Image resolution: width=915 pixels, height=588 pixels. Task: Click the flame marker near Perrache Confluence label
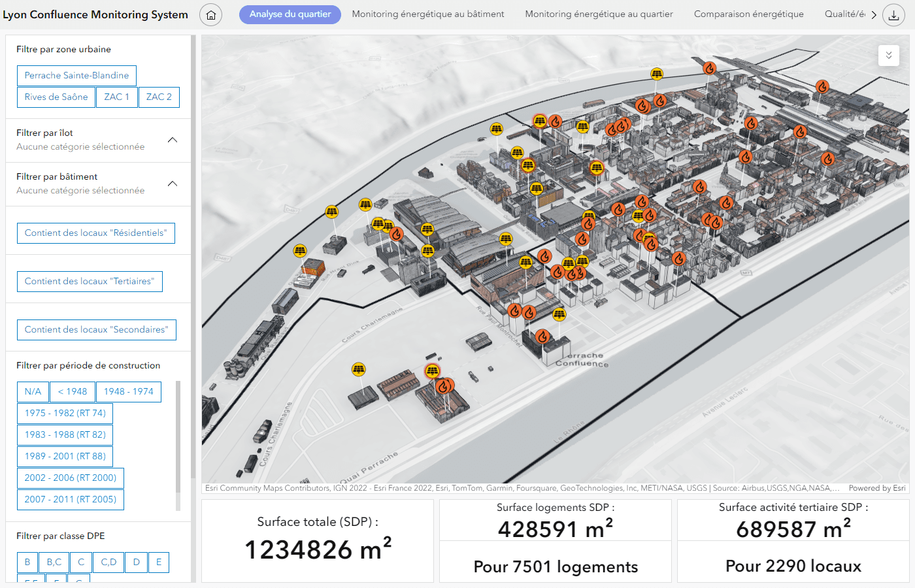point(542,336)
